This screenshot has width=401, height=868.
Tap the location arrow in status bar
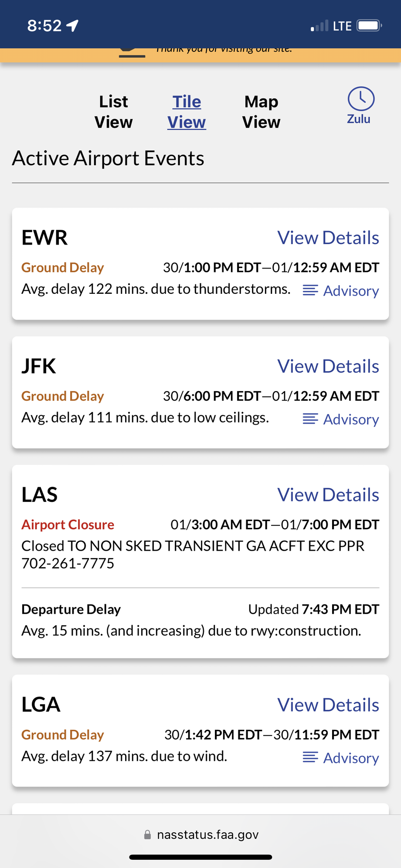click(x=72, y=26)
